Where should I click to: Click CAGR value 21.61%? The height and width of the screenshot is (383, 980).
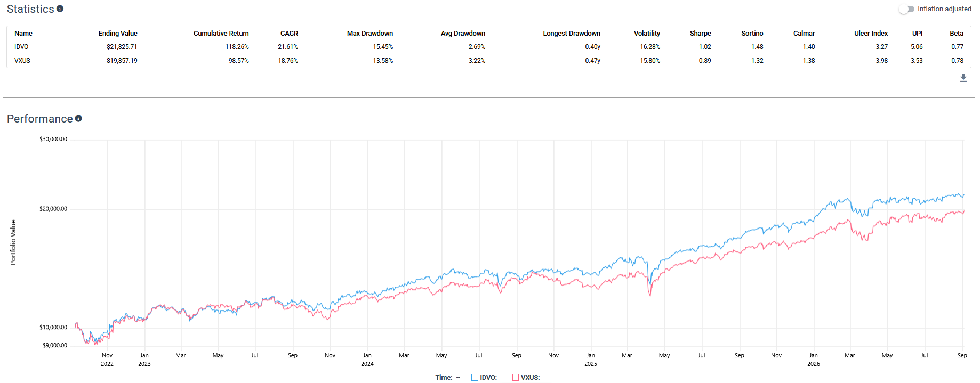288,47
